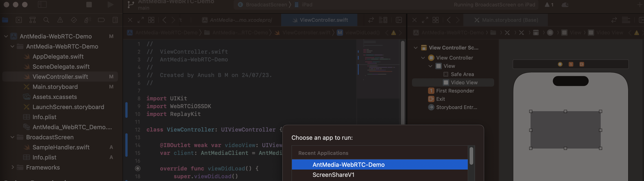Open the Project navigator folder icon
Image resolution: width=644 pixels, height=181 pixels.
click(x=5, y=20)
